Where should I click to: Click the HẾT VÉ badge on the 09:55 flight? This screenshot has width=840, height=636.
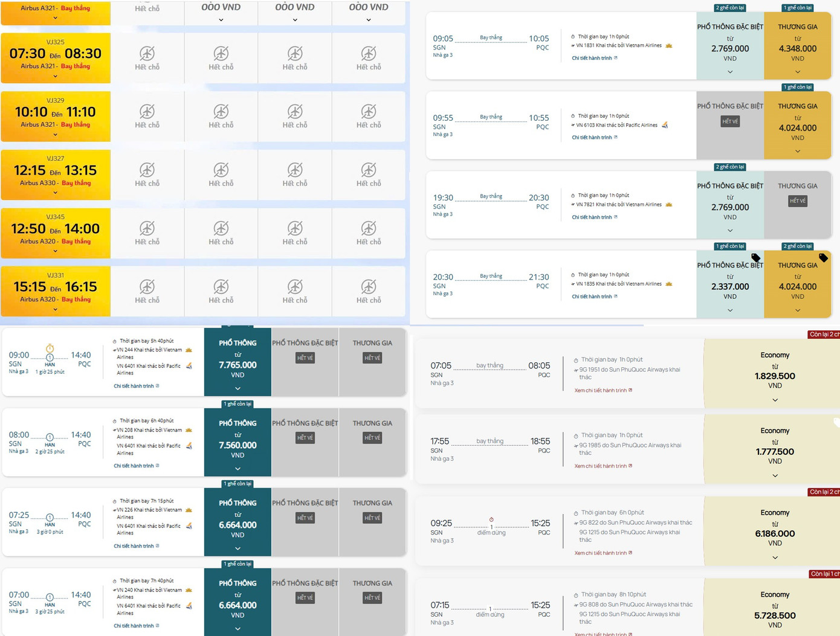730,121
